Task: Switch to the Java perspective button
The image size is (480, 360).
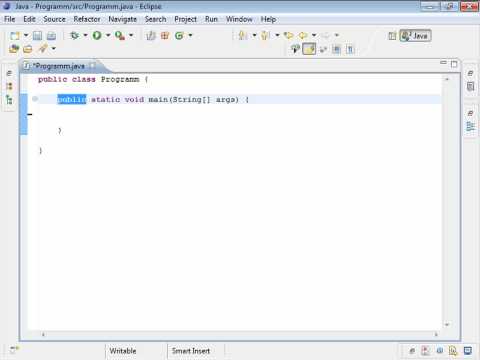Action: [x=415, y=36]
